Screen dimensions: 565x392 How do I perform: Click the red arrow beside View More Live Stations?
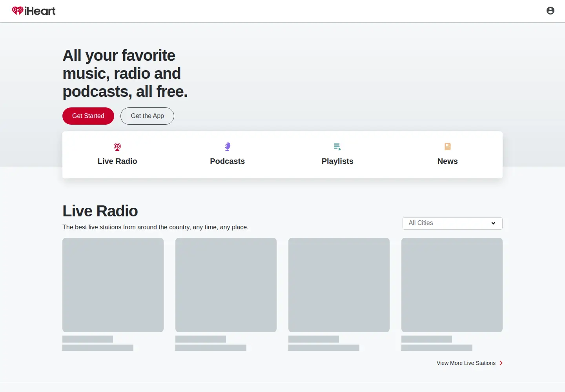[501, 363]
